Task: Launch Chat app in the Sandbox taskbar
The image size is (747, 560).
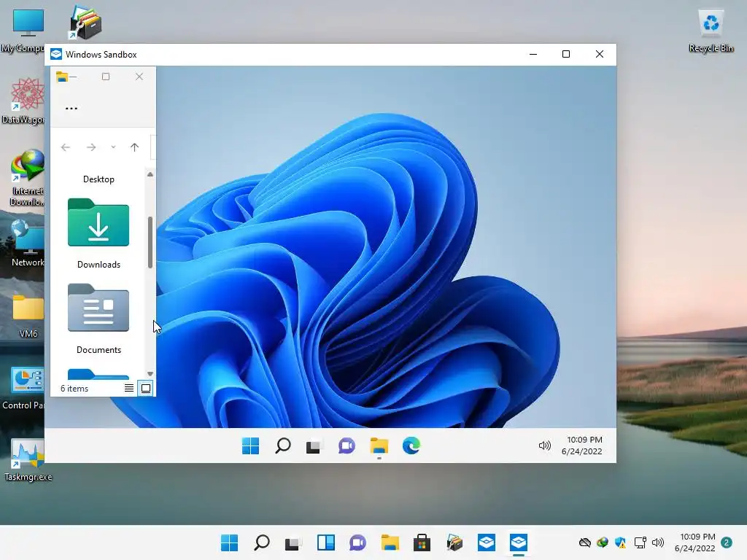Action: click(347, 446)
